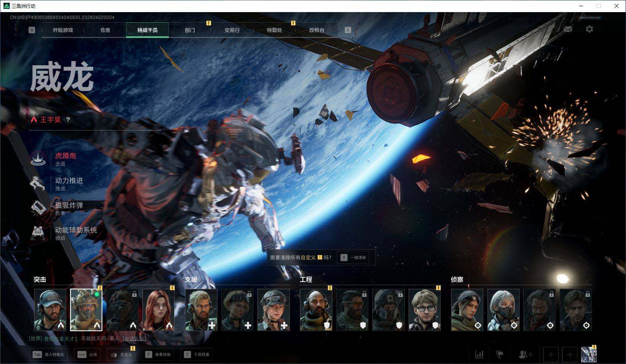
Task: Open the 特勤处 tab
Action: pos(274,30)
